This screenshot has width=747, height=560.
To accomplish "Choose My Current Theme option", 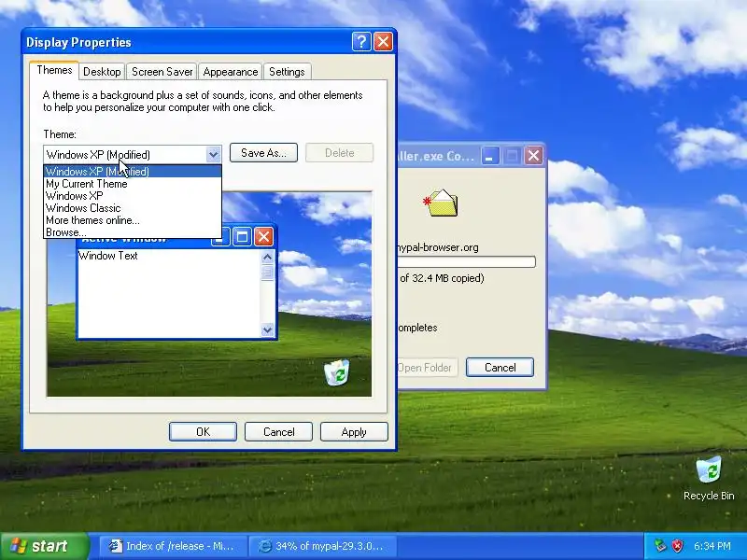I will tap(133, 184).
